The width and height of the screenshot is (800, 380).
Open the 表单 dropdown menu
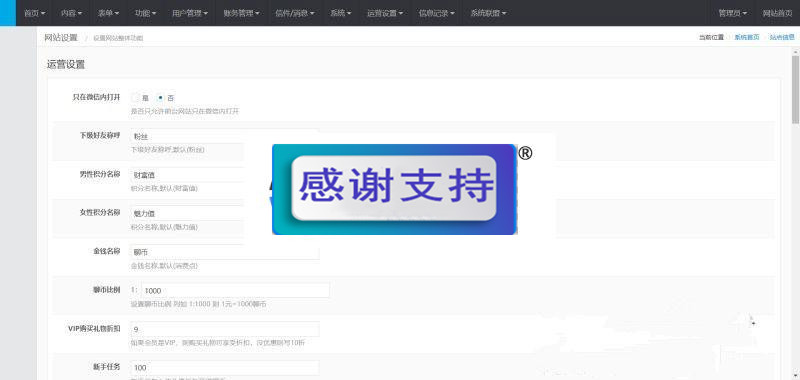point(108,13)
